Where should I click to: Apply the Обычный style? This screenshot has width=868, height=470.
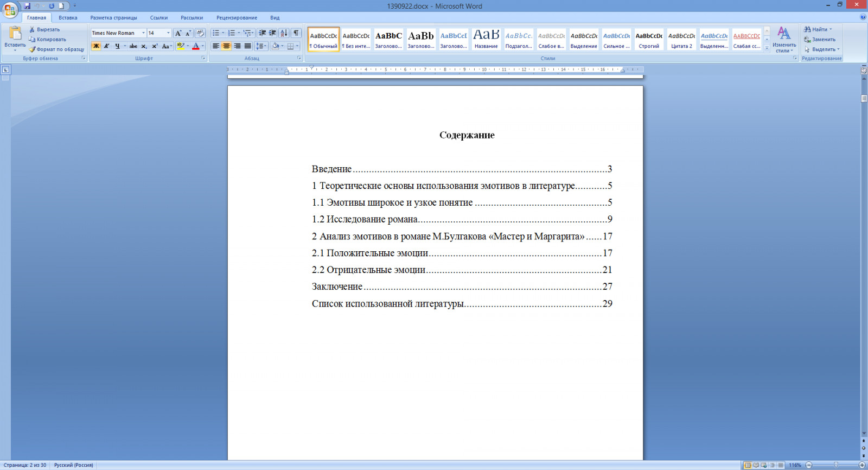[x=323, y=40]
